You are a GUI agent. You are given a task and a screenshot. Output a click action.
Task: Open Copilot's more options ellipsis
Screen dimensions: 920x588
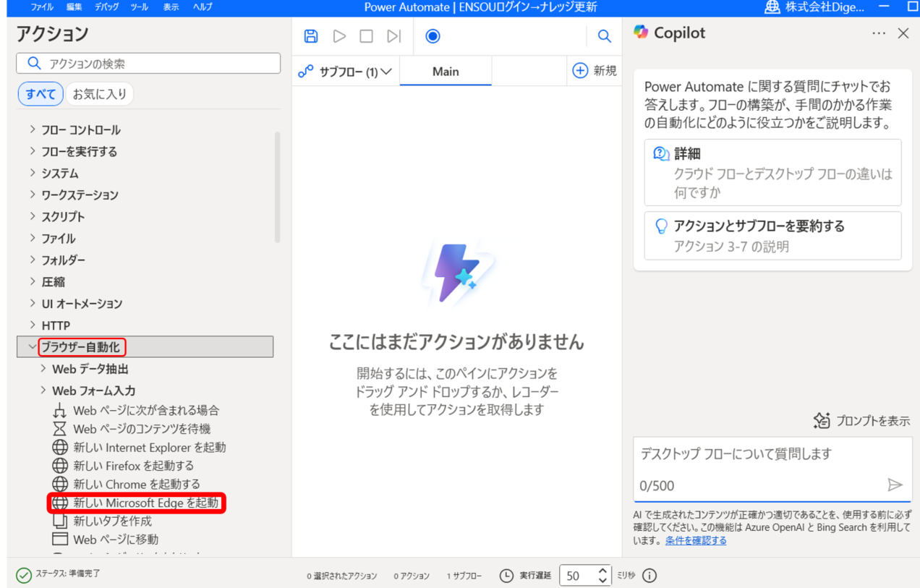879,33
